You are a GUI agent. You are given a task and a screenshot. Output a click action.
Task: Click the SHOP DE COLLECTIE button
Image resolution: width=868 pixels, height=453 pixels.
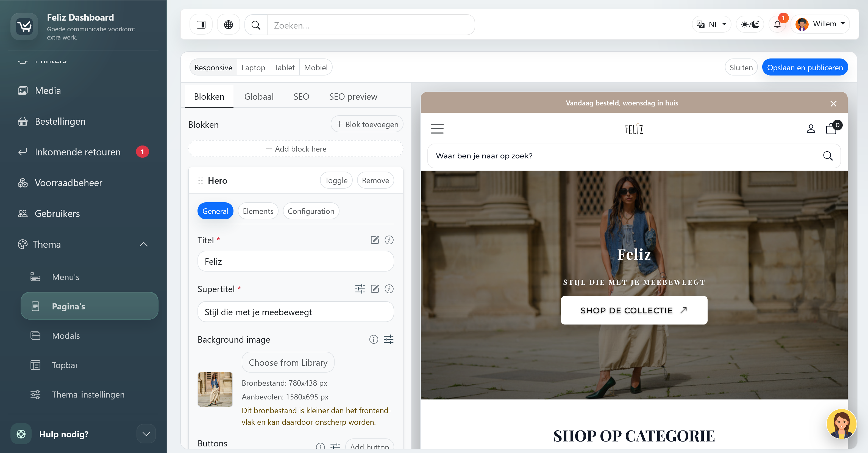634,310
